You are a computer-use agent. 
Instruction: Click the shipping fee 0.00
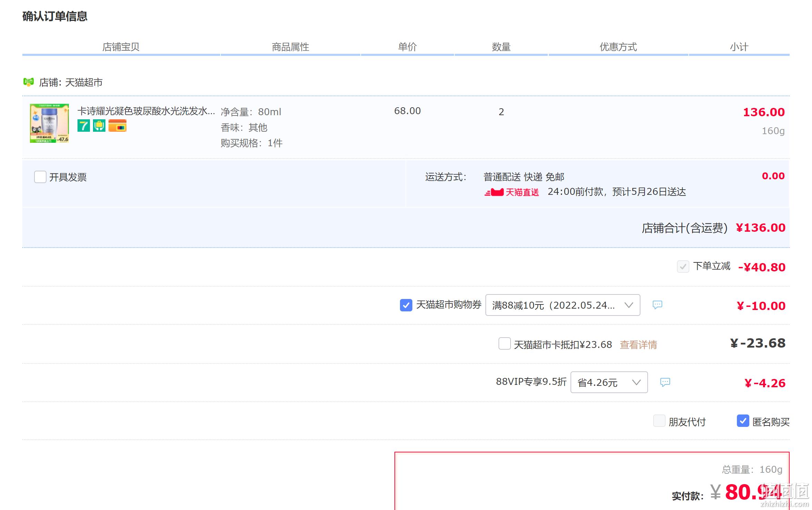(773, 176)
